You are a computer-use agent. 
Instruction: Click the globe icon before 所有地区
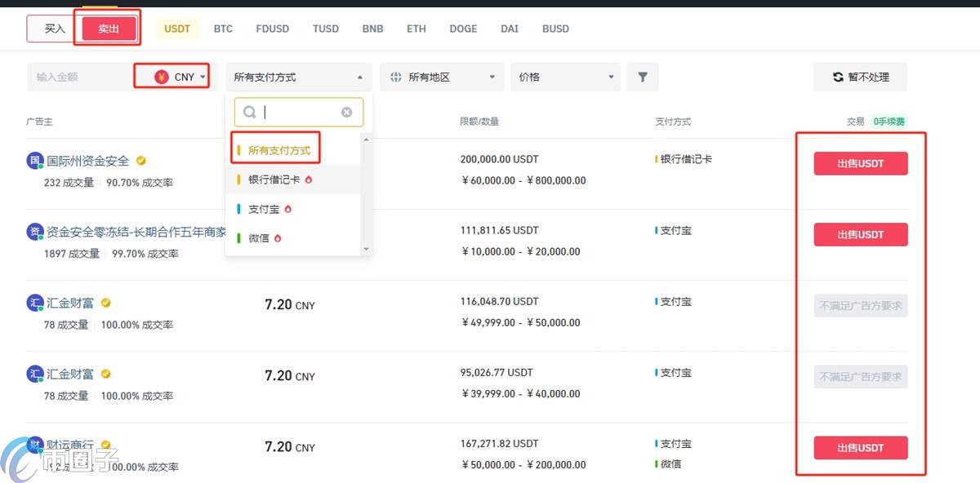397,77
